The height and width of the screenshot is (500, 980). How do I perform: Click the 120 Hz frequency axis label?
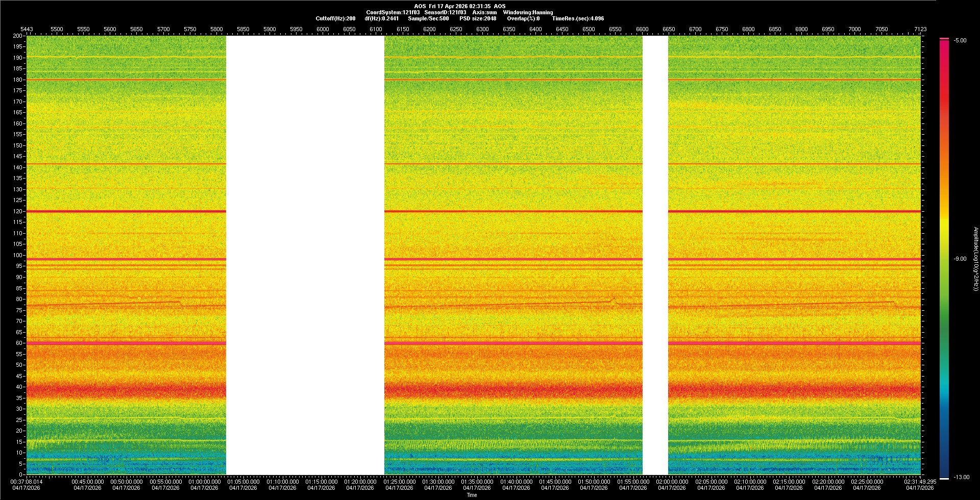click(18, 211)
